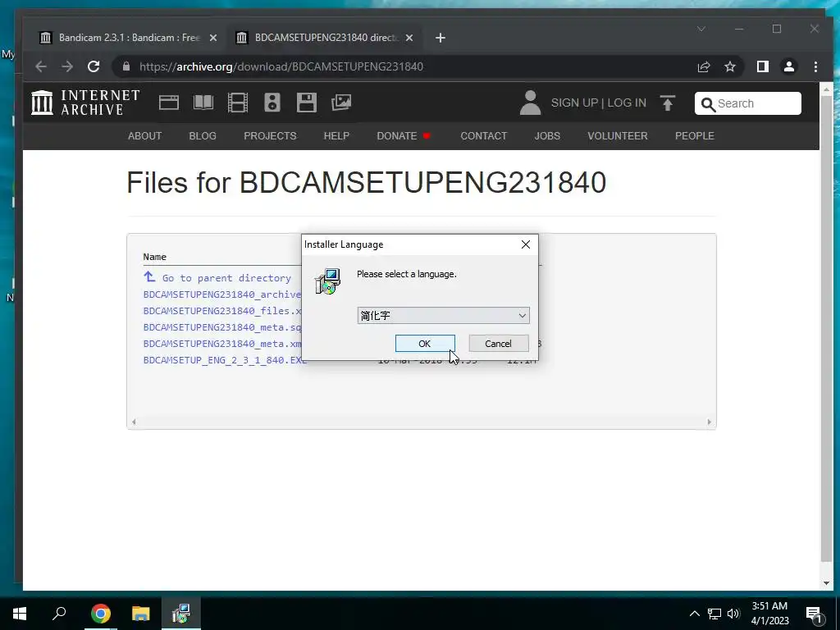This screenshot has height=630, width=840.
Task: Download BDCAMSETUP_ENG_2_3_1_840.EXE file
Action: pyautogui.click(x=225, y=360)
